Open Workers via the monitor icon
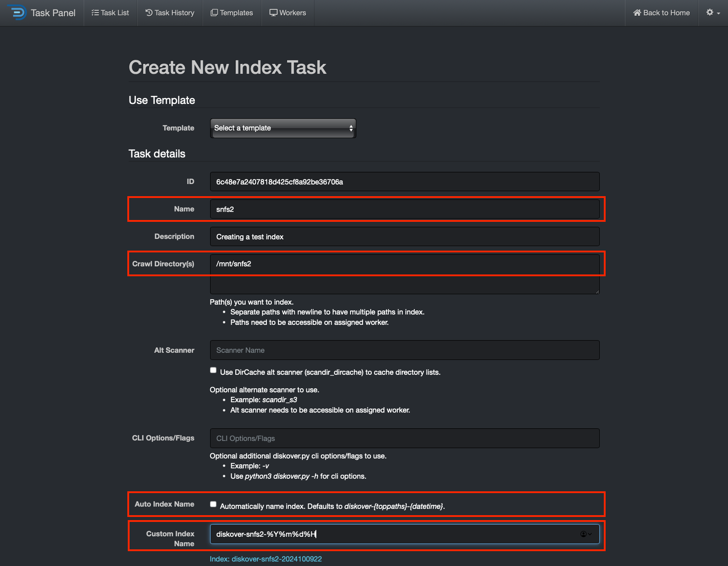This screenshot has height=566, width=728. coord(273,13)
